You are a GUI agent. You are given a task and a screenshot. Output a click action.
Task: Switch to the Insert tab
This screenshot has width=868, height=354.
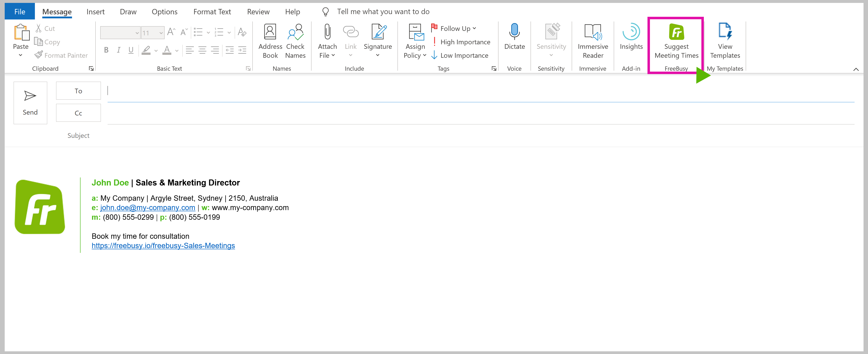tap(95, 12)
